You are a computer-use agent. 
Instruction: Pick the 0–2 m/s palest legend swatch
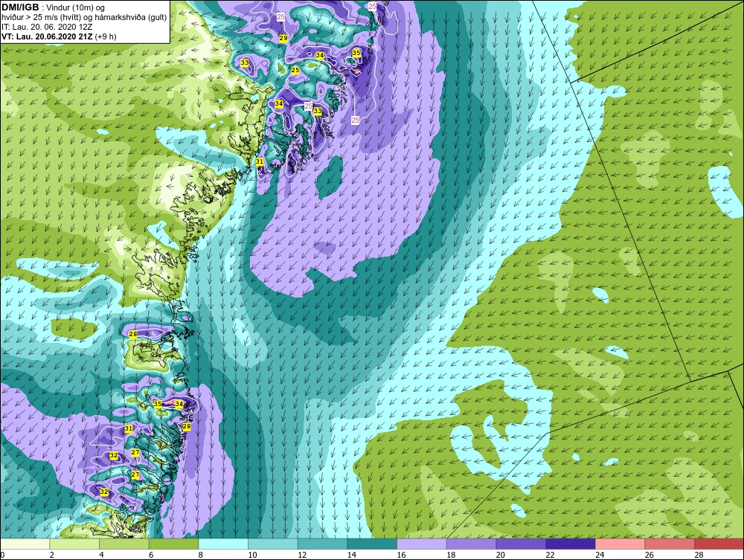[25, 544]
